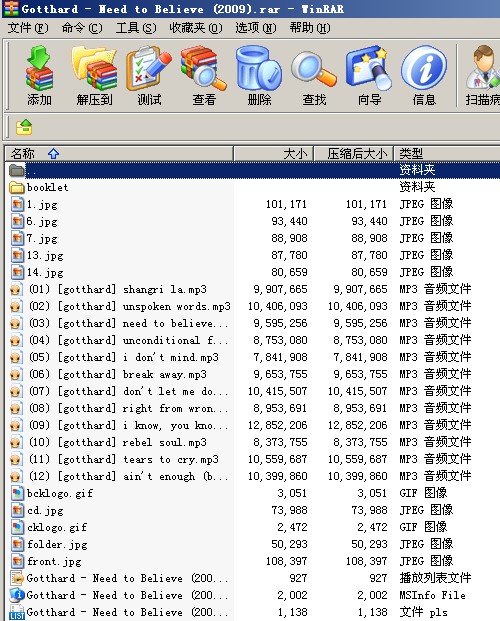Sort by 名称 column header
This screenshot has width=500, height=621.
[x=119, y=154]
